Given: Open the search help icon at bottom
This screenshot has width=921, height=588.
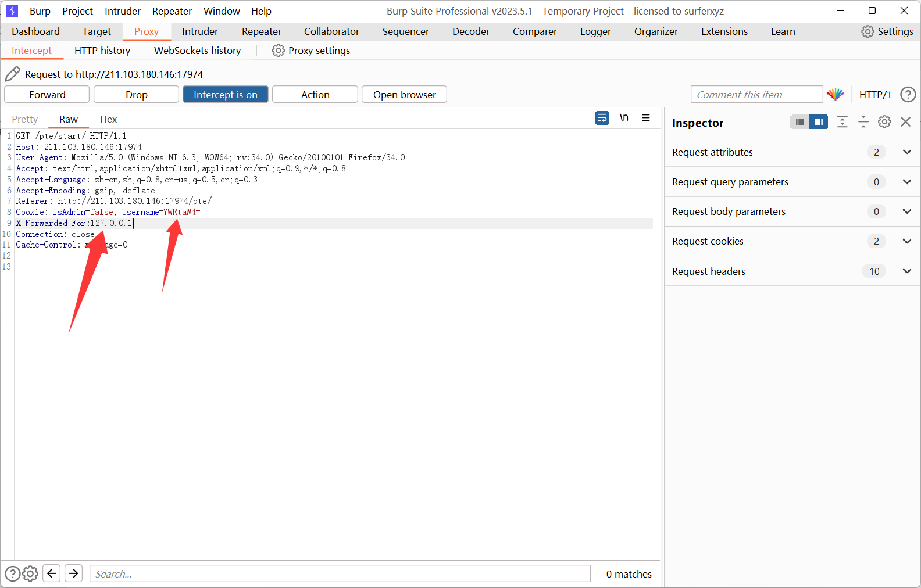Looking at the screenshot, I should [x=12, y=573].
